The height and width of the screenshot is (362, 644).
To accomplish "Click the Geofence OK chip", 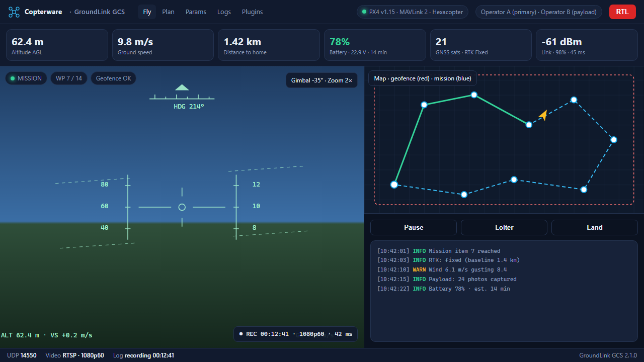I will pos(113,78).
